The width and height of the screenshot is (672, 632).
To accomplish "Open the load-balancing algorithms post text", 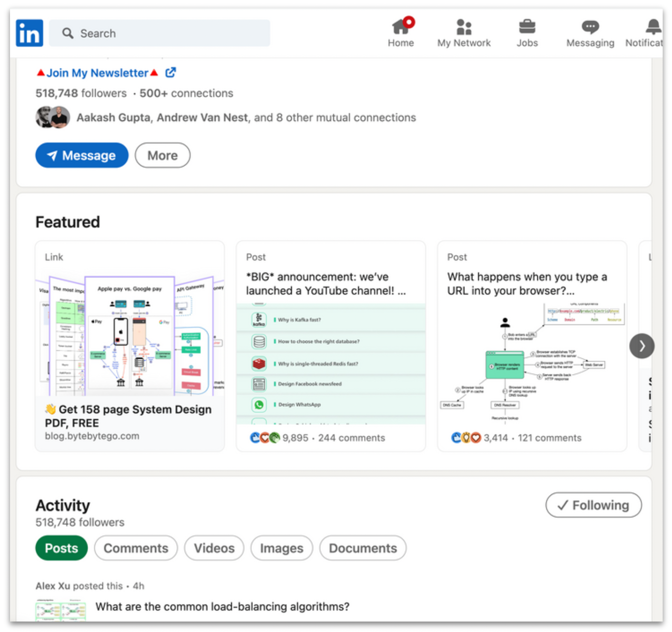I will pos(222,607).
